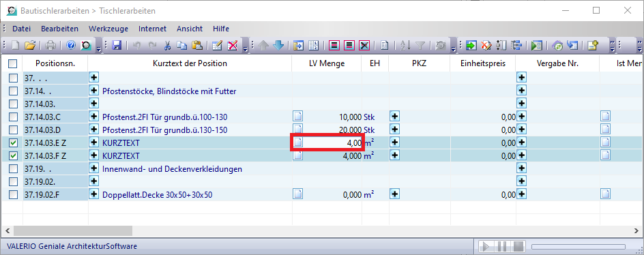
Task: Check the box for row 37.14.03.D
Action: [14, 130]
